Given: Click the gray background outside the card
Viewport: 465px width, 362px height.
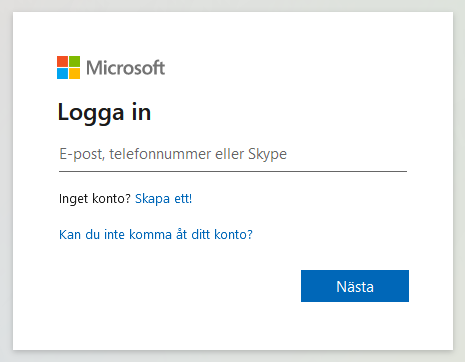Looking at the screenshot, I should coord(6,181).
